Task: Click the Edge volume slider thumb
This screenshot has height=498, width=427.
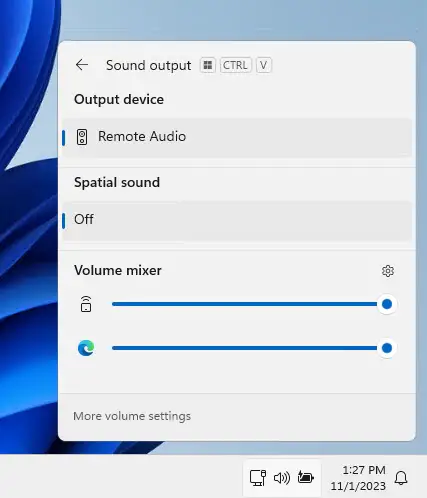Action: tap(387, 348)
